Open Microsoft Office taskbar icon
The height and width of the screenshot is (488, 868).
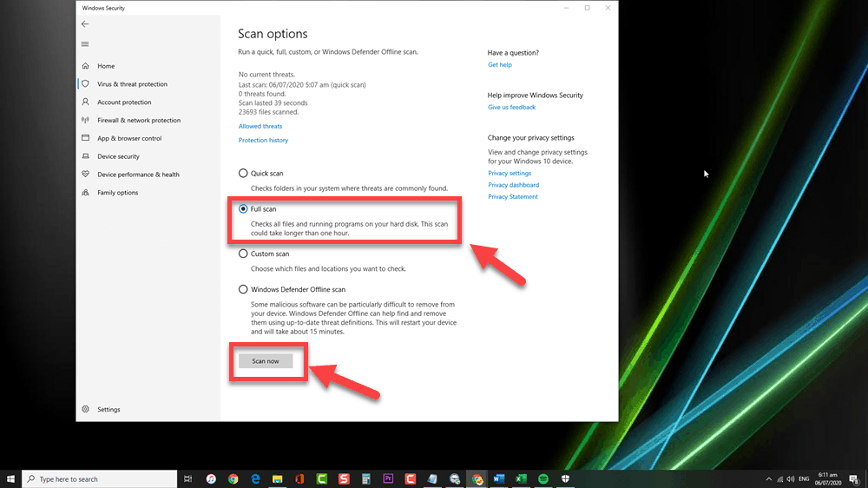coord(299,478)
